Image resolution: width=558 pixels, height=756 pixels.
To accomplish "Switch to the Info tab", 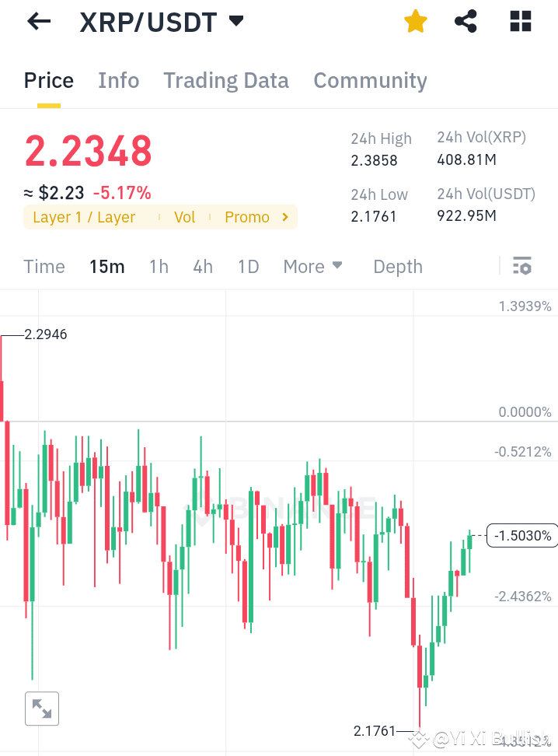I will (x=118, y=80).
